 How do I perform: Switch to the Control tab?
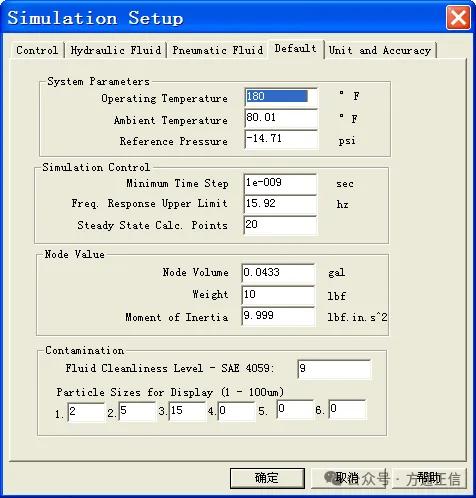pyautogui.click(x=37, y=50)
